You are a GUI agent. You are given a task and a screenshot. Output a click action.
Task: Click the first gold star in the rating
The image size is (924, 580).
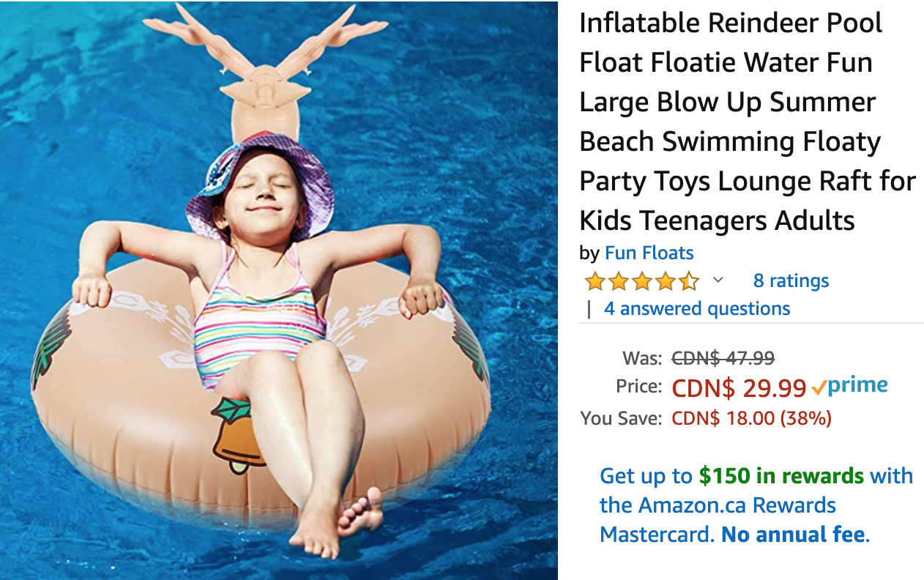pyautogui.click(x=595, y=281)
